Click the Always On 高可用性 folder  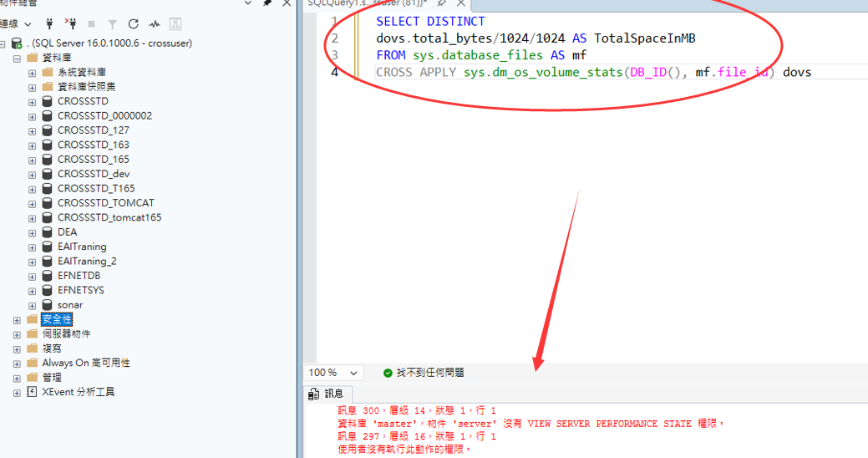(85, 363)
